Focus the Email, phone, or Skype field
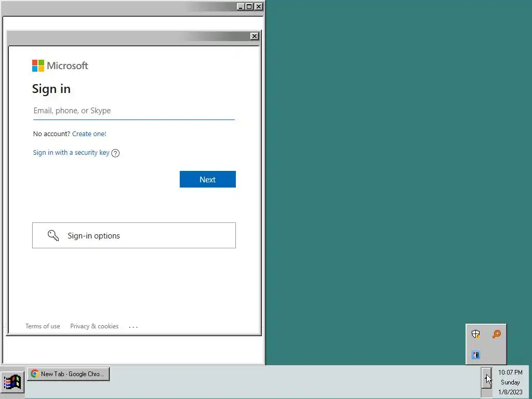Image resolution: width=532 pixels, height=399 pixels. 134,111
